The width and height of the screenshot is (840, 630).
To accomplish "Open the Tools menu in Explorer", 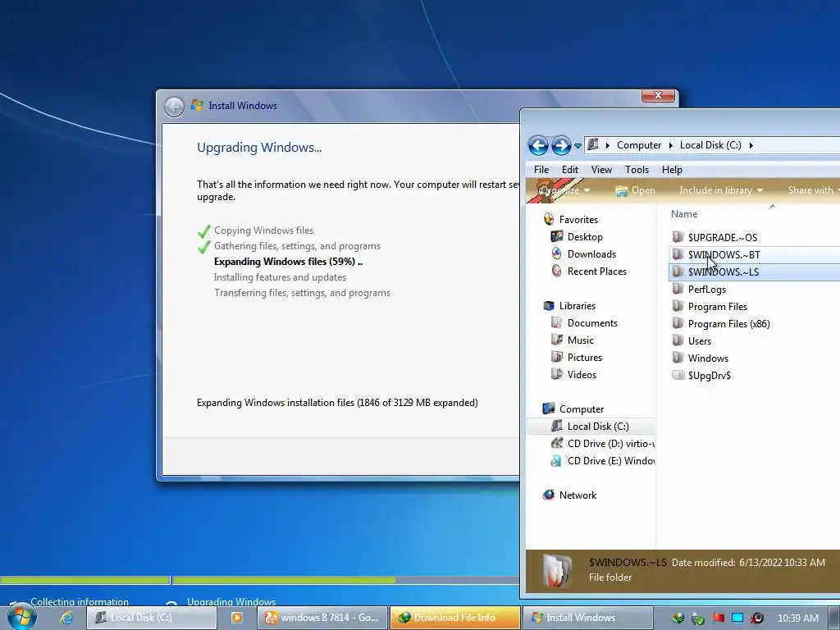I will [x=637, y=169].
